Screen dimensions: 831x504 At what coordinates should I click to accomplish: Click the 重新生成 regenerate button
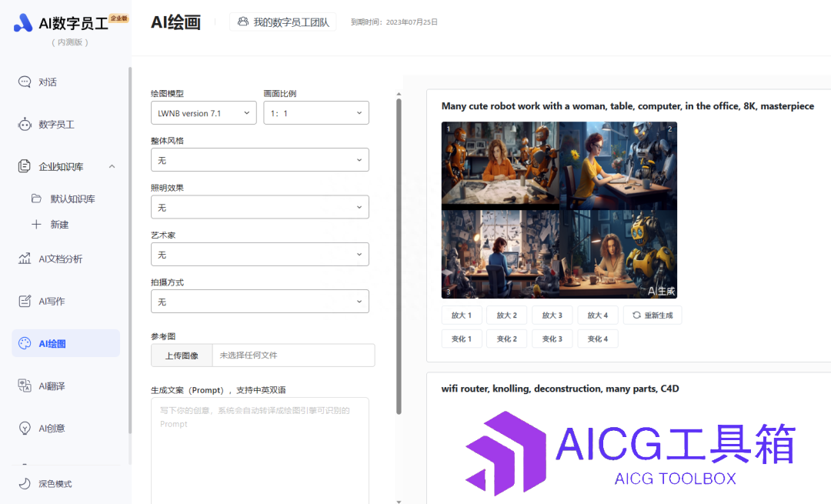click(x=652, y=315)
